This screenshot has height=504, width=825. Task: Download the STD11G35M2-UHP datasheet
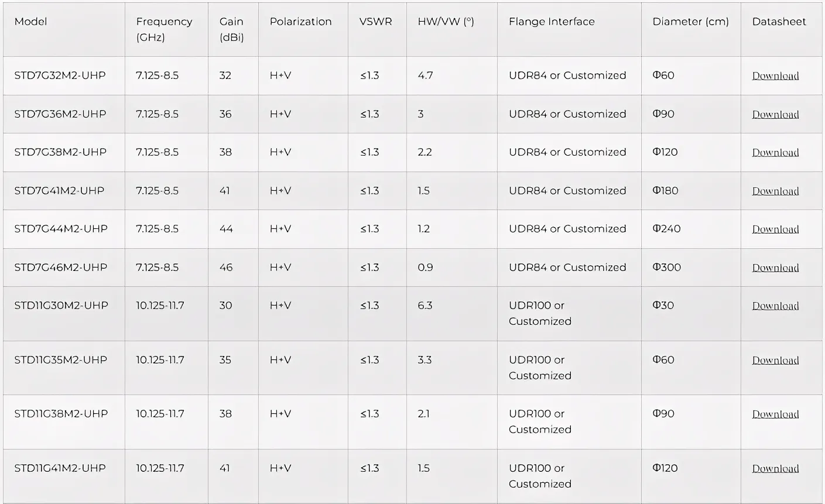[x=775, y=361]
